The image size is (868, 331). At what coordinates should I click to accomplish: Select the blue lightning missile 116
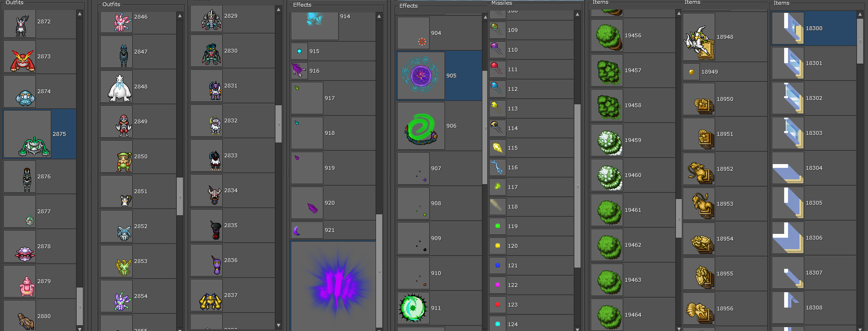click(x=497, y=167)
